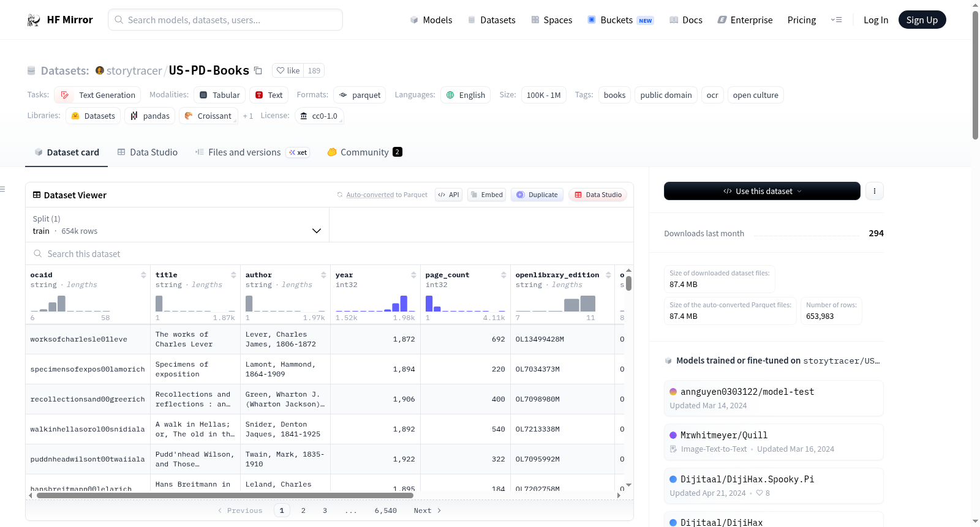Click the table horizontal scrollbar
The image size is (980, 527).
coord(225,495)
